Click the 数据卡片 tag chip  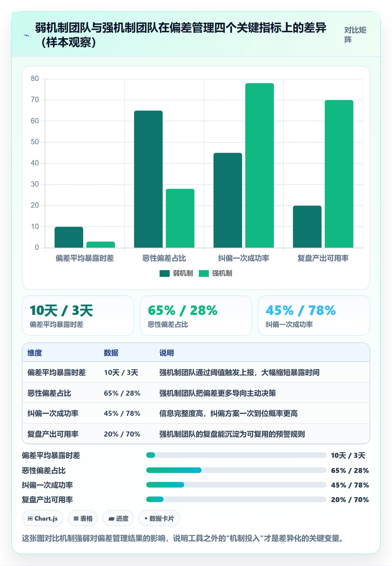point(159,518)
